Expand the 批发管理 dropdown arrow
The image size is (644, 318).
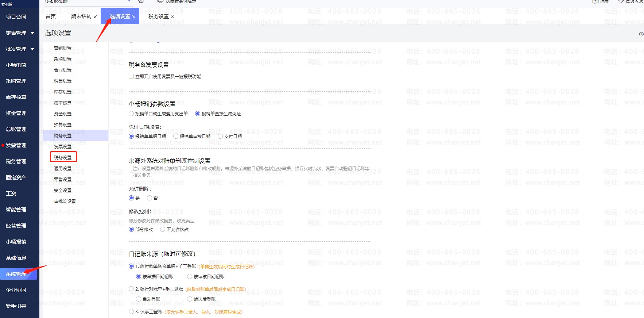[x=32, y=49]
